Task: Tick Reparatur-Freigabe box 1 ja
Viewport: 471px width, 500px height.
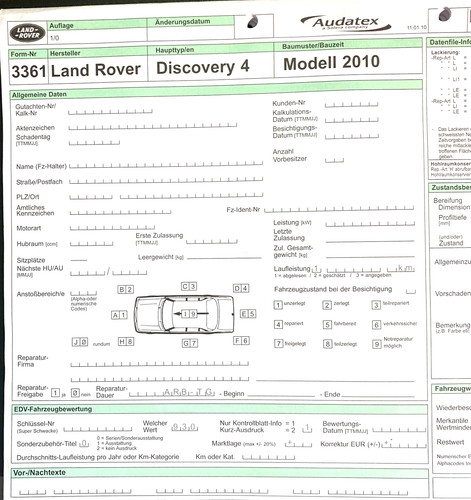Action: 55,393
